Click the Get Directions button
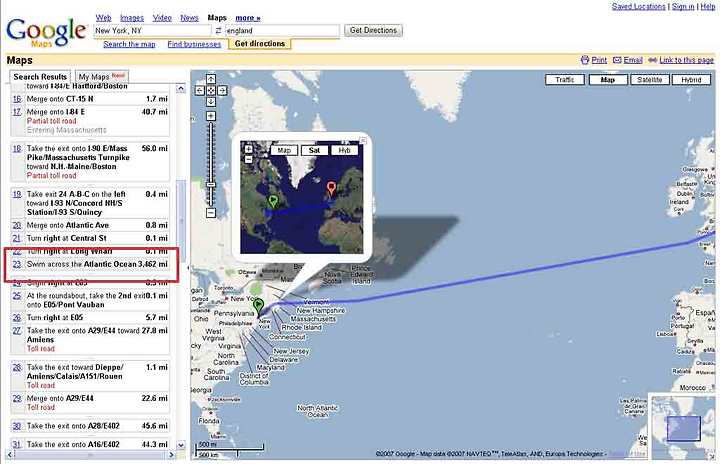The image size is (720, 464). coord(373,30)
